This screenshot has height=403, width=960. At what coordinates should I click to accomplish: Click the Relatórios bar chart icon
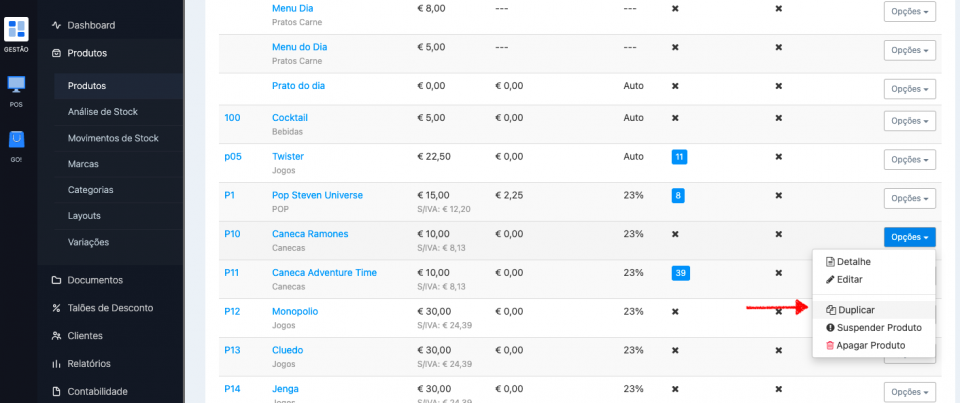(57, 364)
